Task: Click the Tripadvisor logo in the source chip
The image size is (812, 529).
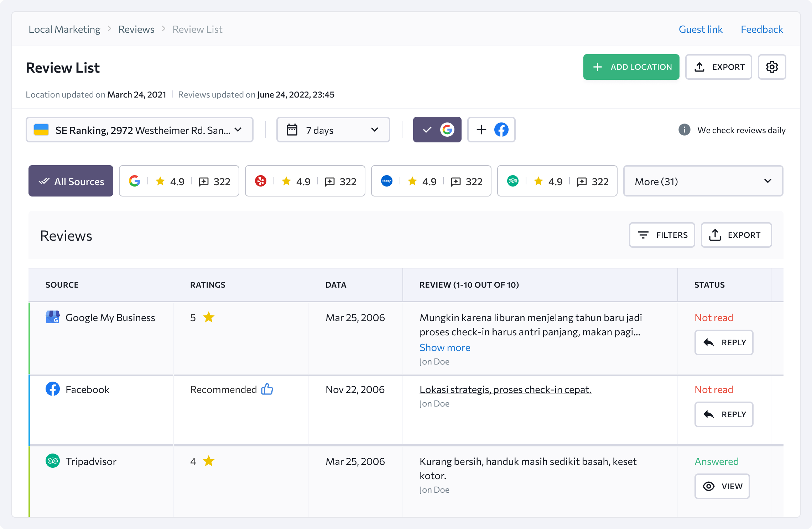Action: pos(513,181)
